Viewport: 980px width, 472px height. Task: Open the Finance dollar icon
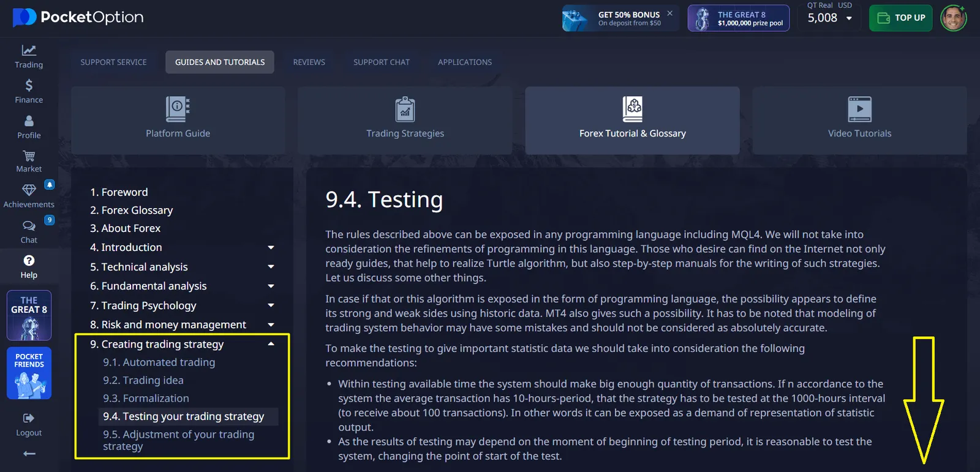(29, 86)
